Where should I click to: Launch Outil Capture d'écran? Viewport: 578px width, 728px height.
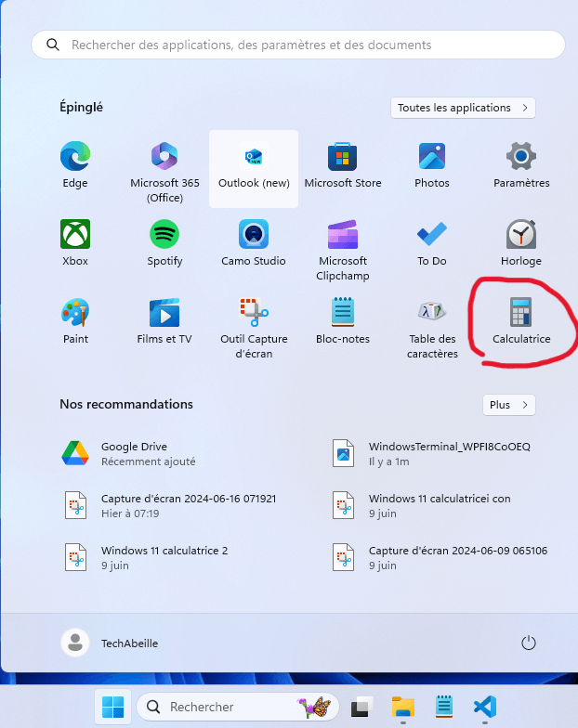coord(254,329)
